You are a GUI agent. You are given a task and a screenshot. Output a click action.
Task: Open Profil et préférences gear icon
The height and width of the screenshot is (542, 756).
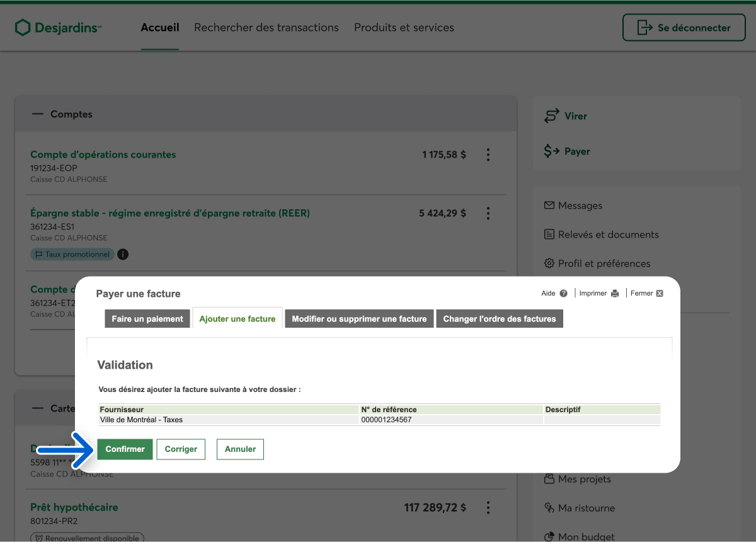549,263
